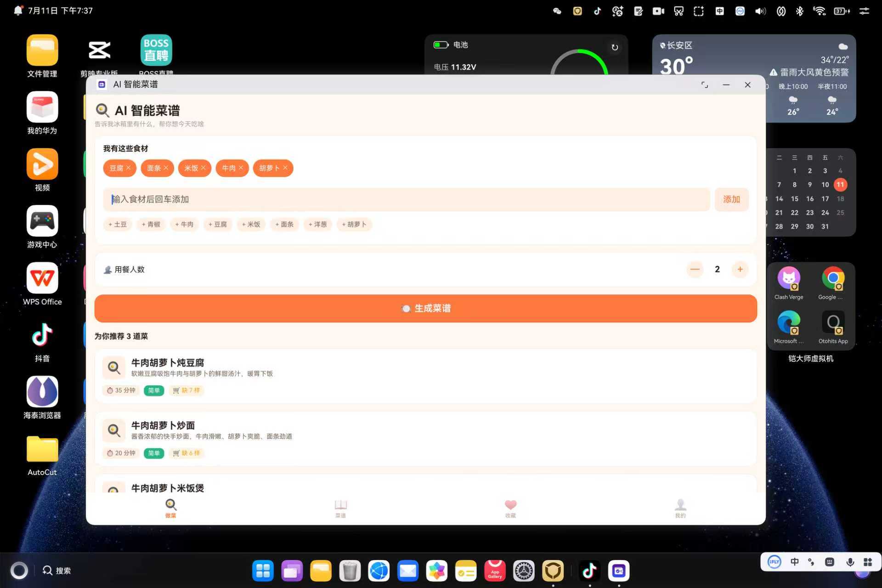
Task: Select date 18 in calendar widget
Action: coord(840,198)
